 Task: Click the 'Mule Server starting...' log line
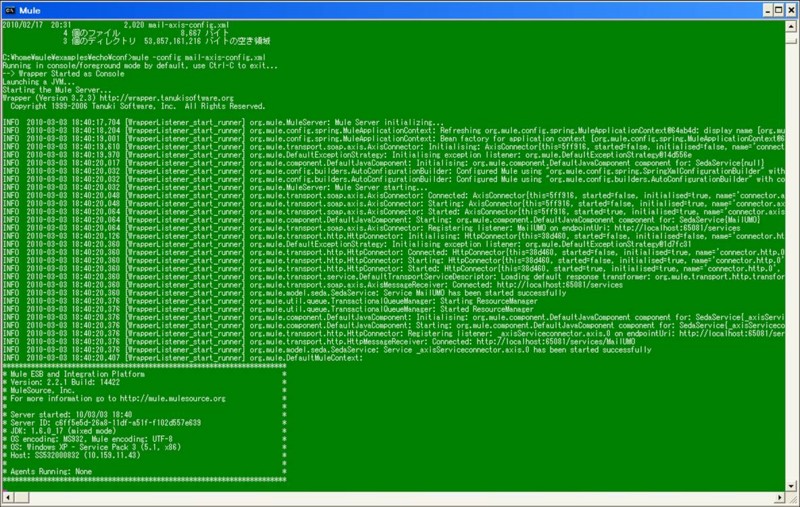pyautogui.click(x=215, y=187)
